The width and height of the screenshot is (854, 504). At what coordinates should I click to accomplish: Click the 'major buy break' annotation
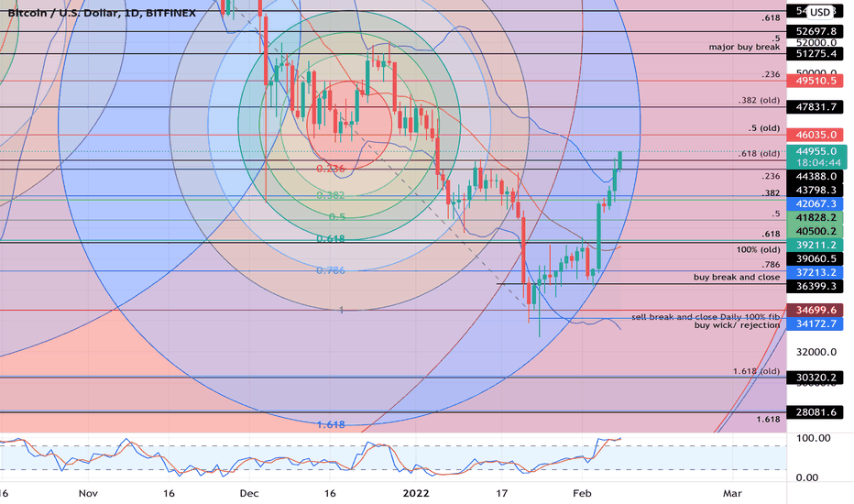coord(744,47)
